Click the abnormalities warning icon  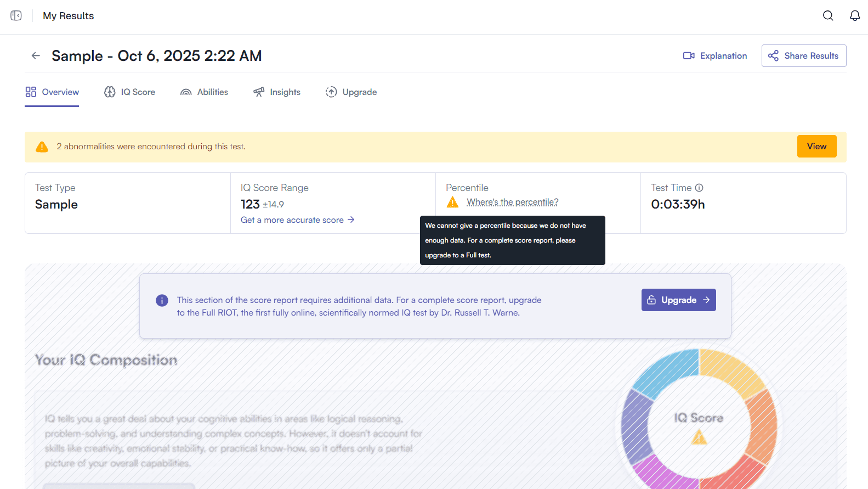tap(42, 147)
